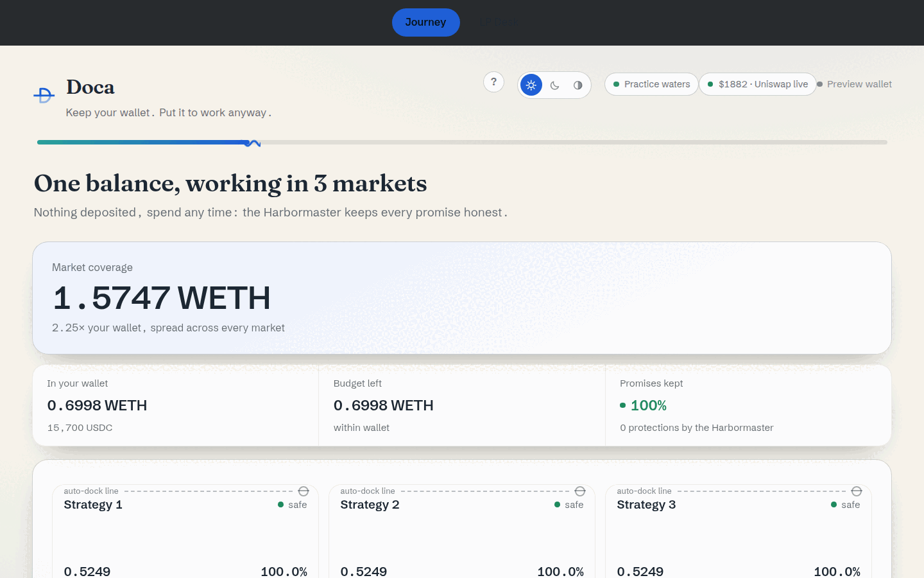924x578 pixels.
Task: Click the Strategy 1 auto-dock line handle
Action: [304, 491]
